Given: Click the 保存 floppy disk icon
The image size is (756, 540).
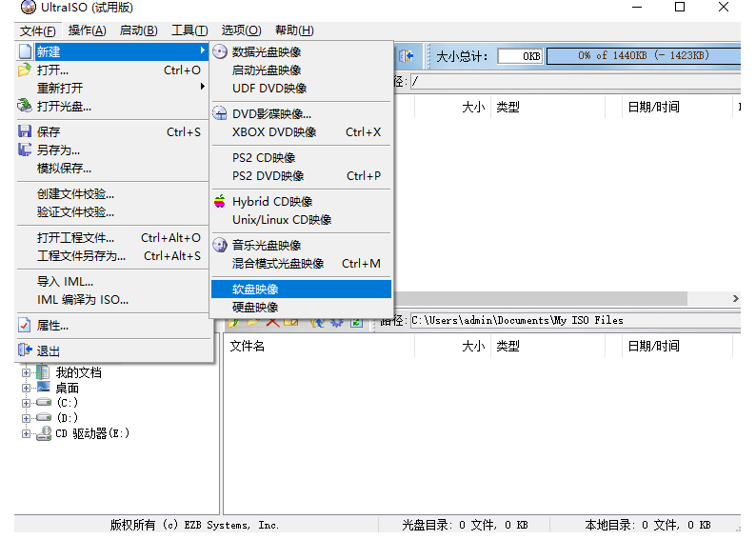Looking at the screenshot, I should click(x=25, y=131).
